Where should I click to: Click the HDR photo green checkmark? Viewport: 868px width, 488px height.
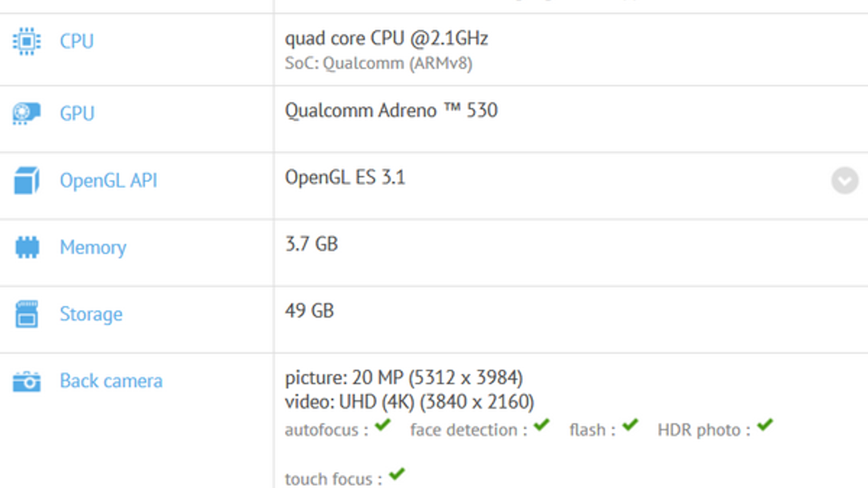[x=765, y=425]
